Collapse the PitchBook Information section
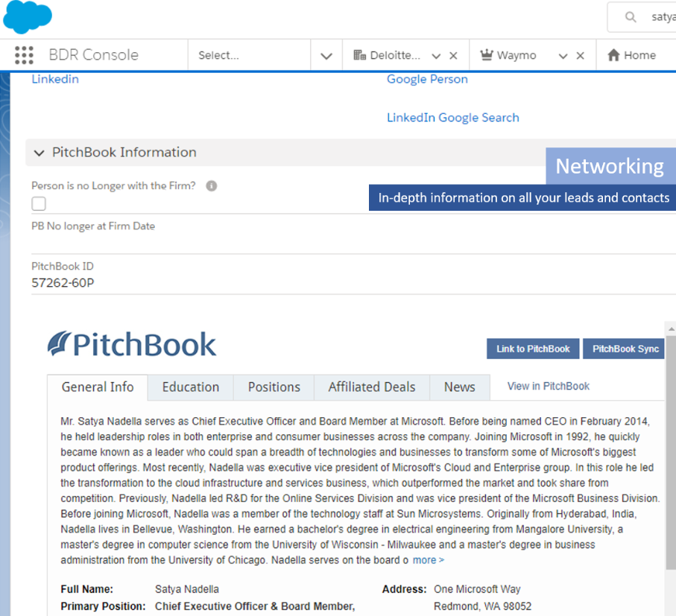The image size is (676, 616). pyautogui.click(x=40, y=153)
